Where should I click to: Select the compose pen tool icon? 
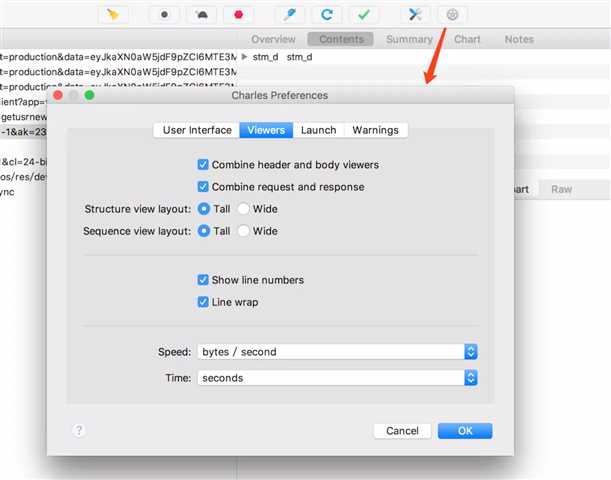290,15
